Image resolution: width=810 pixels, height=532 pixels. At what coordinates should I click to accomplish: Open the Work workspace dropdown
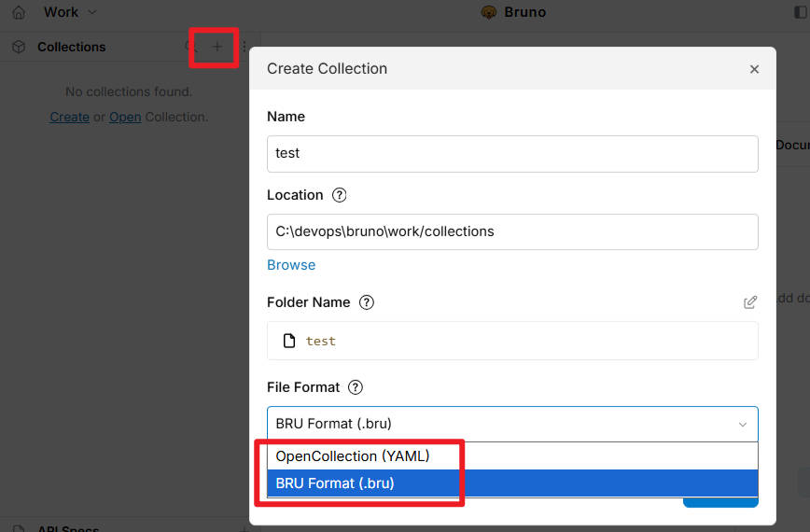tap(70, 12)
